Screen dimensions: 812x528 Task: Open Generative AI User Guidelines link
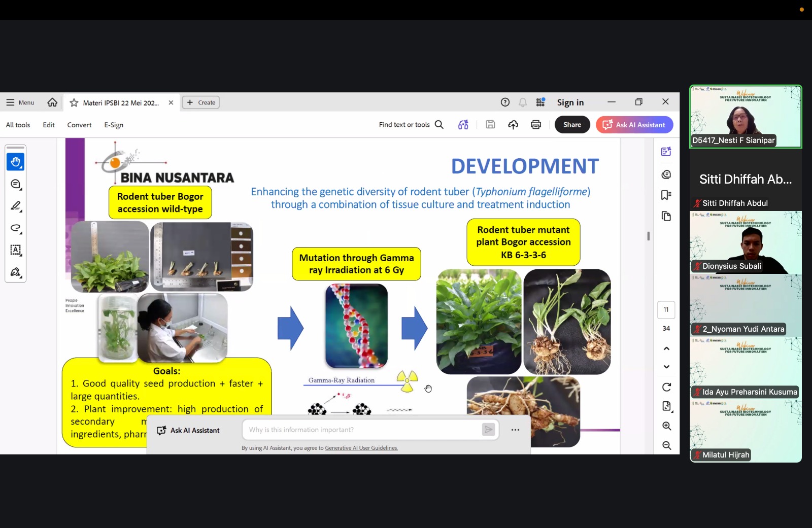[361, 448]
